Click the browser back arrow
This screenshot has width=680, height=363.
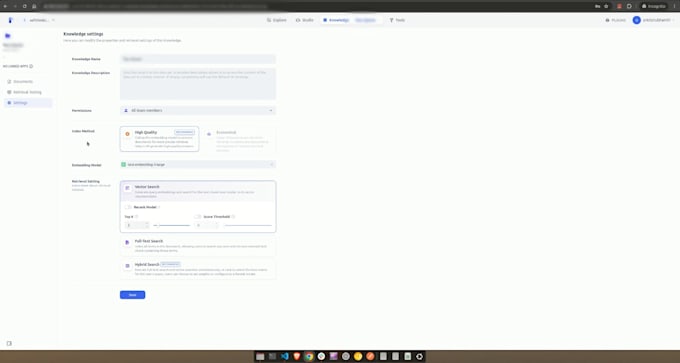point(5,6)
